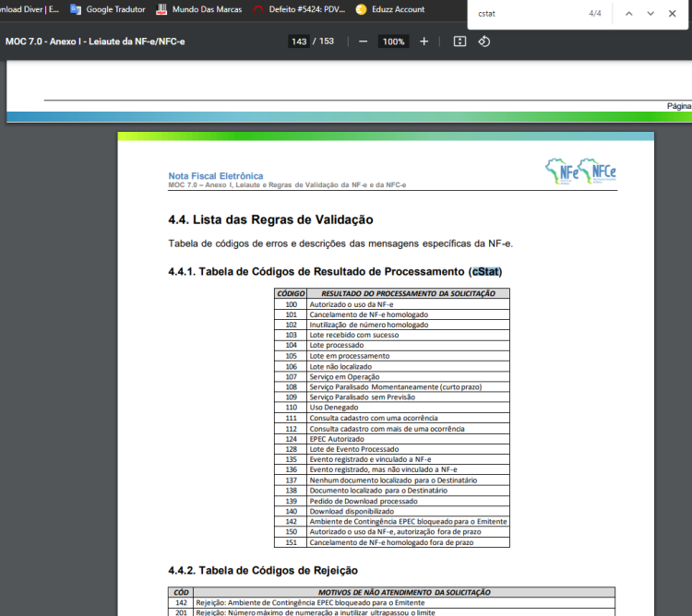Click row 'Lote de Evento Processado'
692x616 pixels.
pyautogui.click(x=392, y=449)
